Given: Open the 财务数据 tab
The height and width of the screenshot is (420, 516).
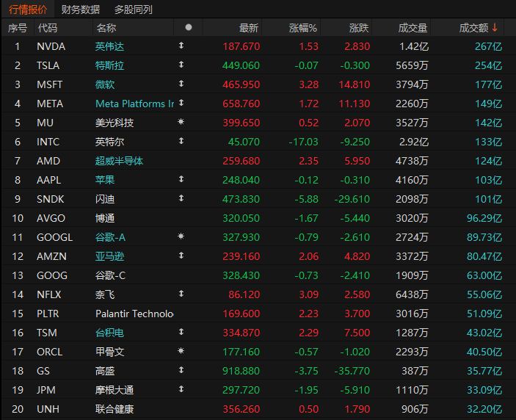Looking at the screenshot, I should coord(81,10).
